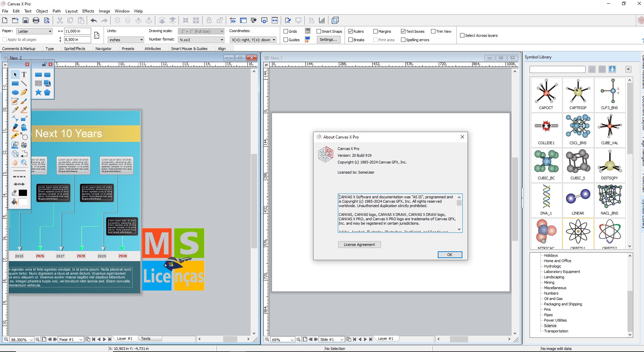Select the Magnifying glass zoom tool

pos(24,162)
